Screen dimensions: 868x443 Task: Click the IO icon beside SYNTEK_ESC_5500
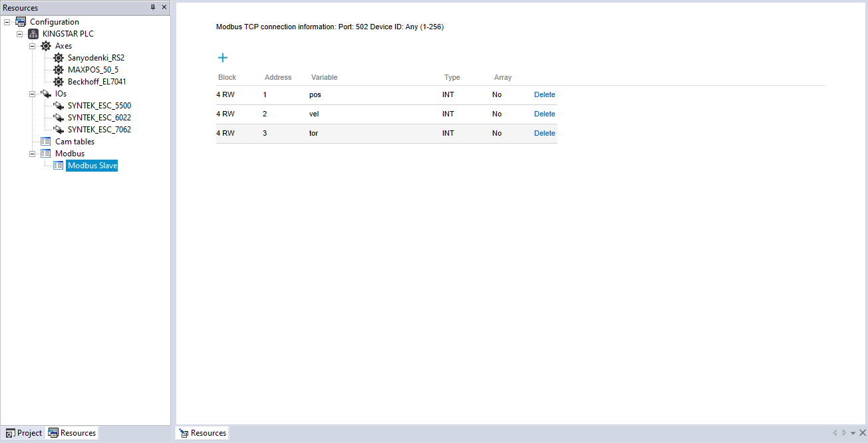click(x=59, y=106)
